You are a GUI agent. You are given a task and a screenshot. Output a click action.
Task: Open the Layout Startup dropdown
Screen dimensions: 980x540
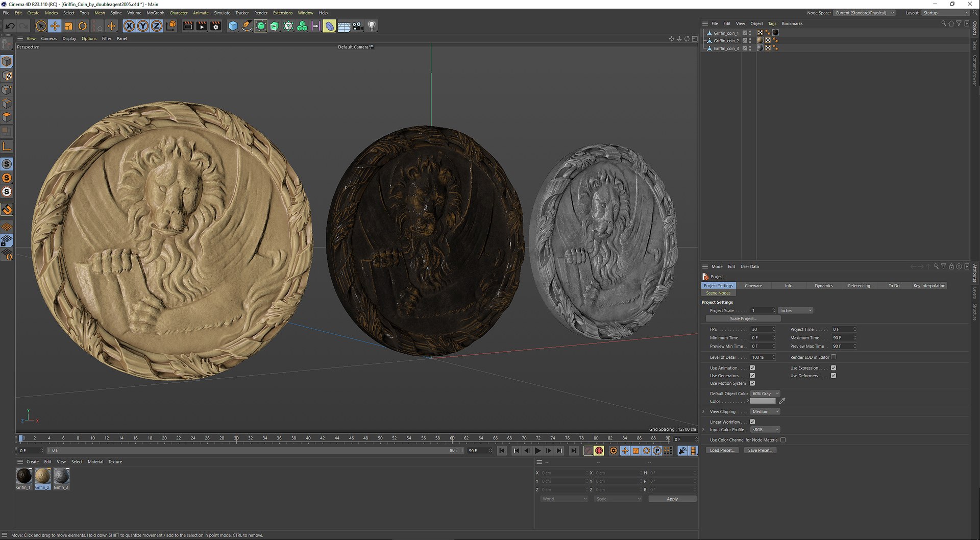click(x=945, y=13)
